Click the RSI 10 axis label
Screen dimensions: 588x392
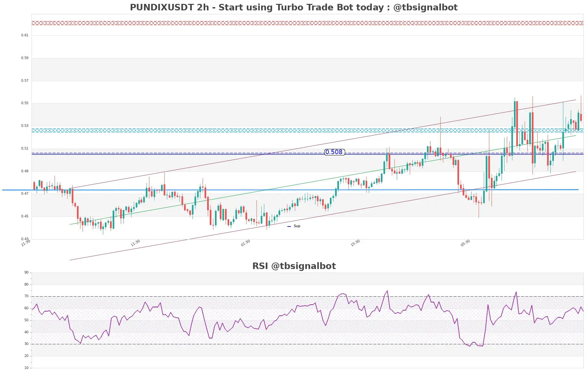click(x=26, y=368)
